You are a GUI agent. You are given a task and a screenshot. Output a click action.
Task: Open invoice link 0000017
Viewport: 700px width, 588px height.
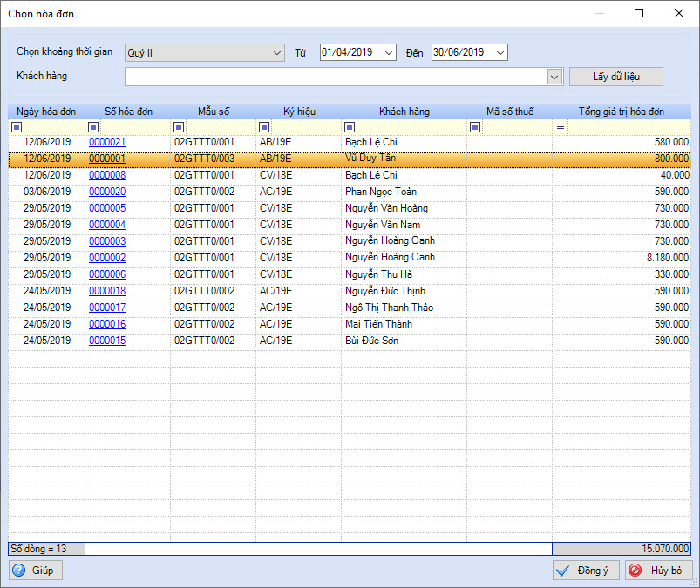(107, 307)
